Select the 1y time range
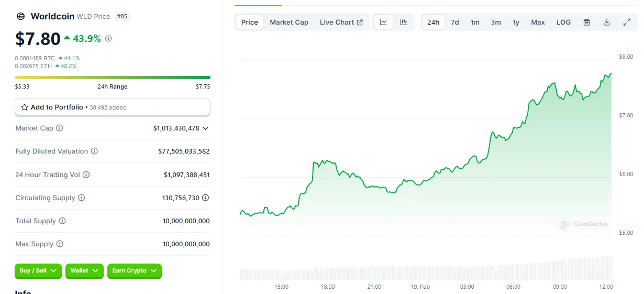Screen dimensions: 644x294 [516, 22]
